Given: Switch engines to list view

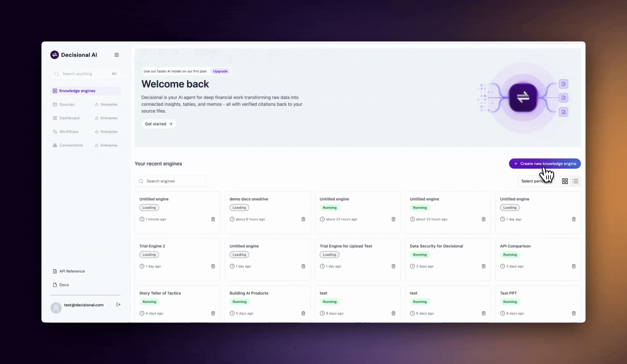Looking at the screenshot, I should (x=575, y=181).
